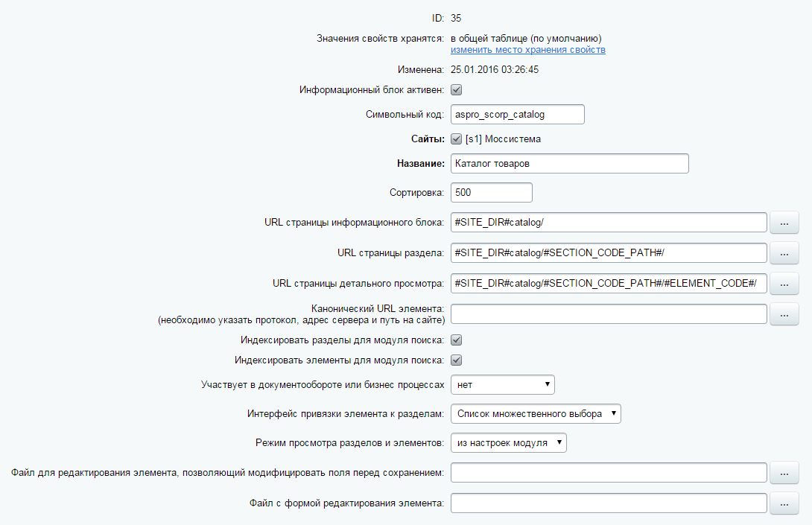Click browse button beside section page URL
The height and width of the screenshot is (525, 812).
(784, 253)
